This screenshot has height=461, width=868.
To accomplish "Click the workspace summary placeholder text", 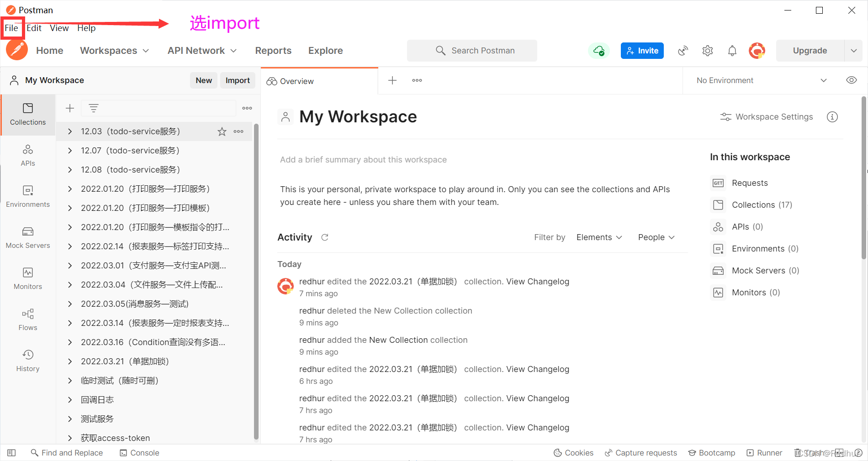I will click(x=363, y=160).
